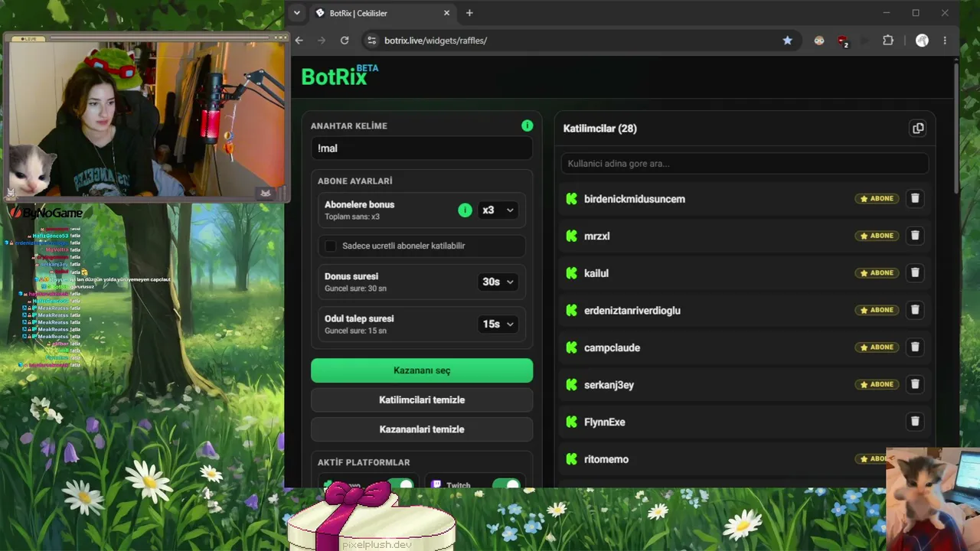Screen dimensions: 980x551
Task: Click the Guncel sure: 30 sn text
Action: 355,289
